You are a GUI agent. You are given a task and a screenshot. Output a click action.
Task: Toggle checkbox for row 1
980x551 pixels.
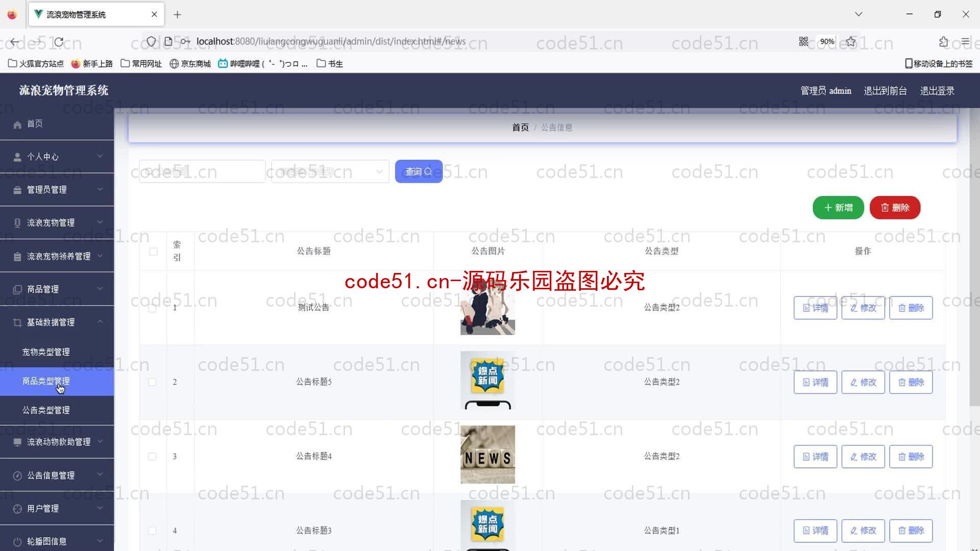tap(152, 308)
